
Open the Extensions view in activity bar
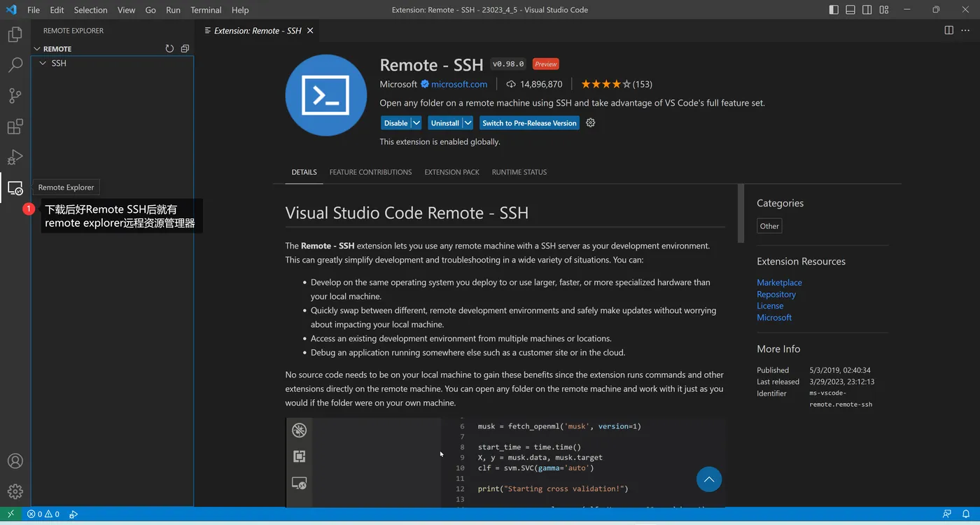click(x=15, y=127)
